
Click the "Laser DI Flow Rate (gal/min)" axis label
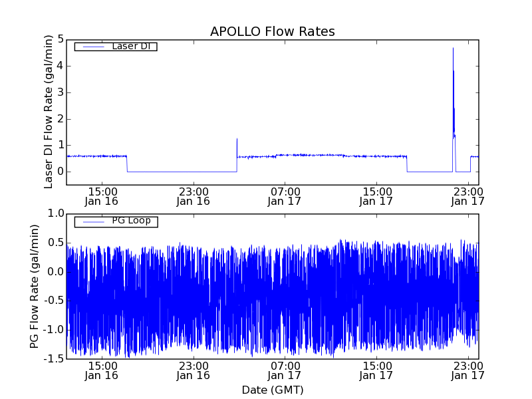point(48,112)
